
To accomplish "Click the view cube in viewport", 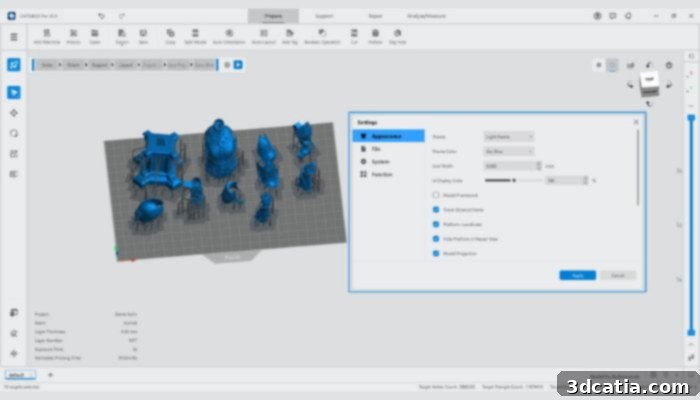I will [649, 83].
